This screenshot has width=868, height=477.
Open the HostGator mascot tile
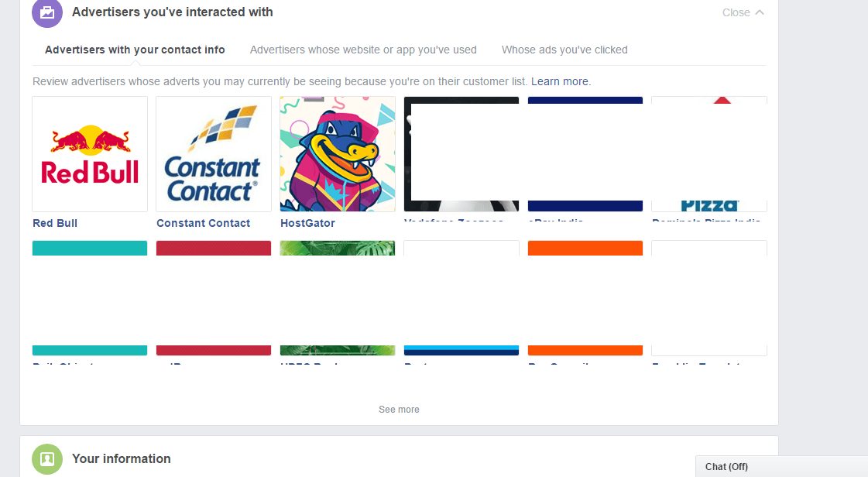click(x=338, y=154)
